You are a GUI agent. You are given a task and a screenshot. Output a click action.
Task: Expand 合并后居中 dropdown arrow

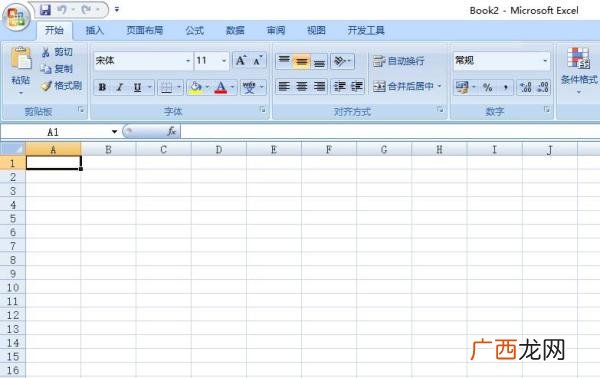coord(440,86)
